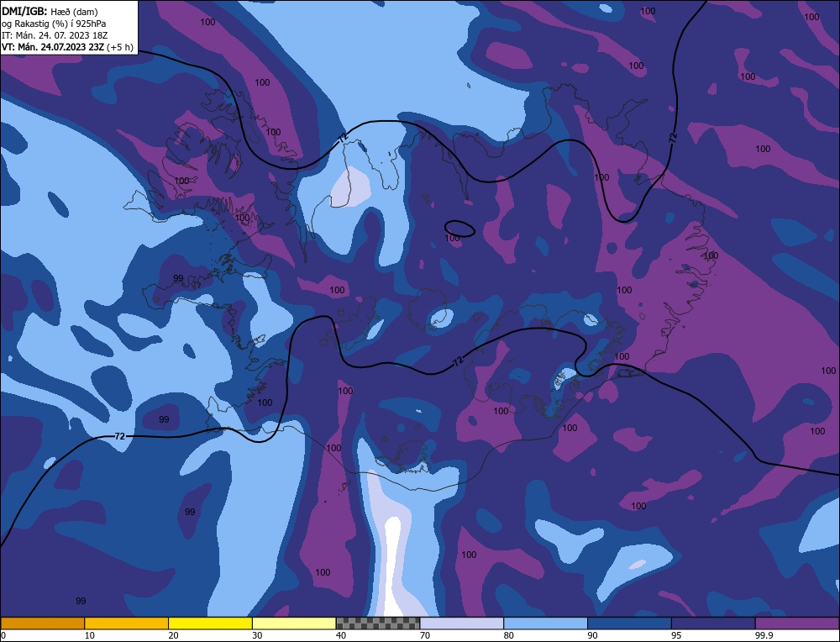Image resolution: width=840 pixels, height=642 pixels.
Task: Click the legend value '0'
Action: click(3, 635)
